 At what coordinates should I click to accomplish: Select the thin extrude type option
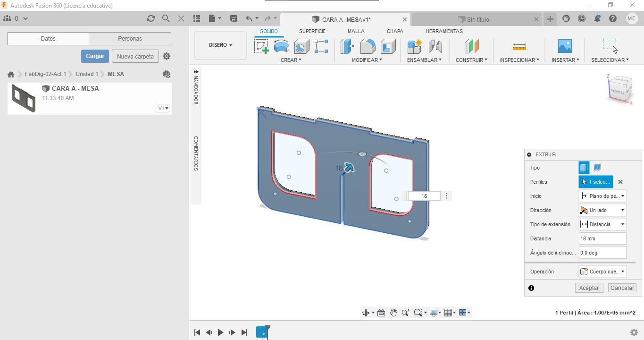(x=598, y=168)
